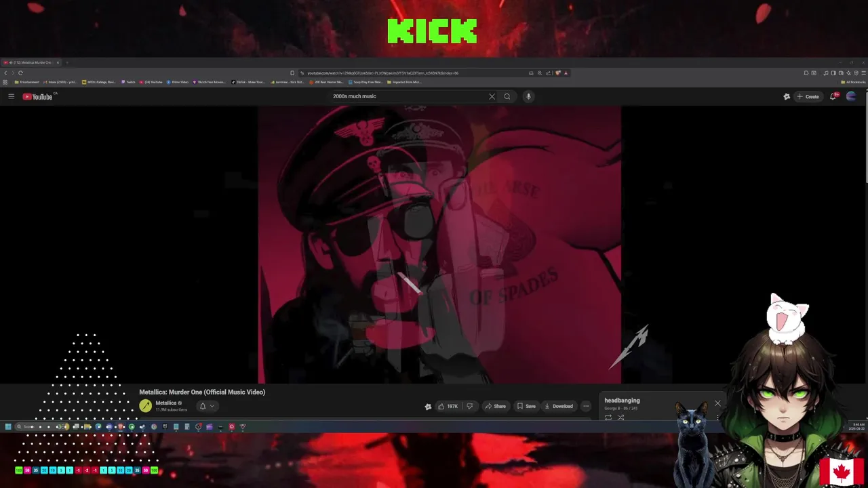Image resolution: width=868 pixels, height=488 pixels.
Task: Like the video with the 197K thumbs up
Action: [x=448, y=406]
